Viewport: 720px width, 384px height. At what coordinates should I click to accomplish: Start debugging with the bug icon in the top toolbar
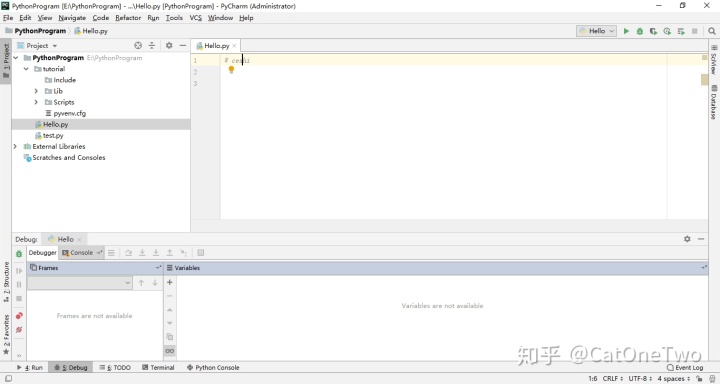(x=640, y=31)
